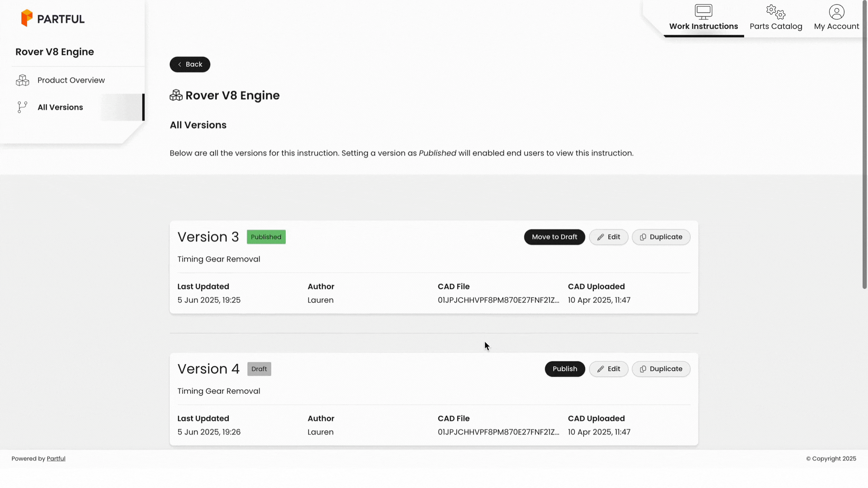Click cubes icon beside Rover V8 Engine heading

pos(176,95)
